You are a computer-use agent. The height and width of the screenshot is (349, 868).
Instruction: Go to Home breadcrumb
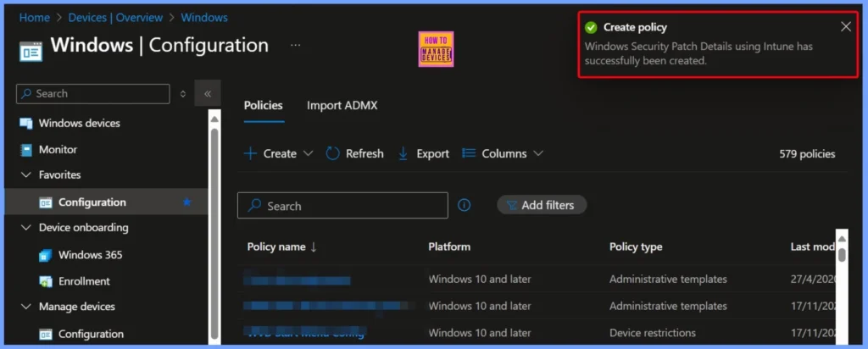pos(34,18)
